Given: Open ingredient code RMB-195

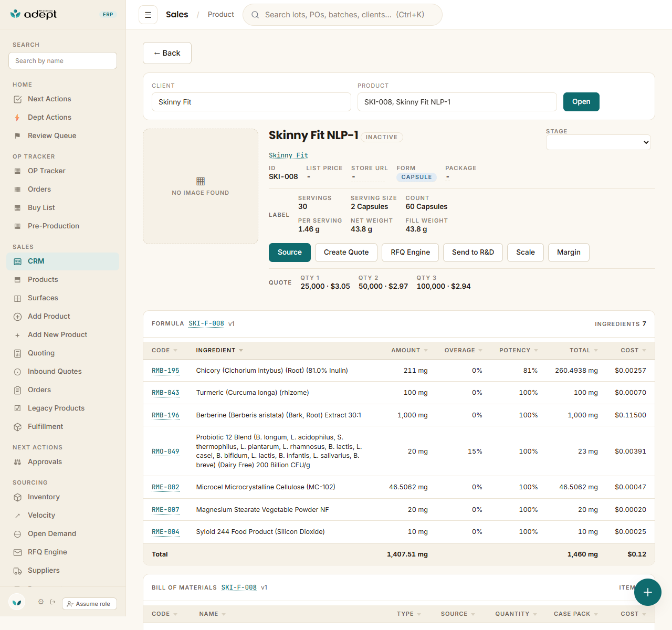Looking at the screenshot, I should click(x=165, y=371).
